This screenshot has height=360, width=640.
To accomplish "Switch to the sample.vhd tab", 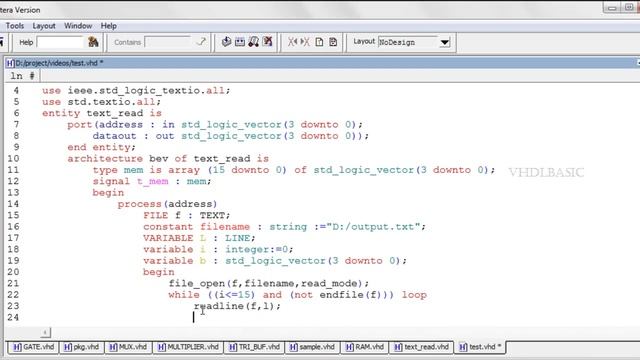I will coord(312,347).
